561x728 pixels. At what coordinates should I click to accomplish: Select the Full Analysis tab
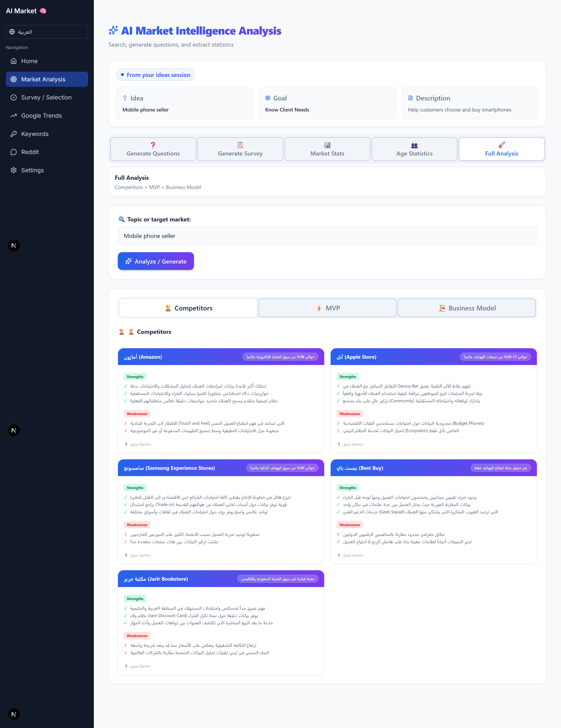502,149
